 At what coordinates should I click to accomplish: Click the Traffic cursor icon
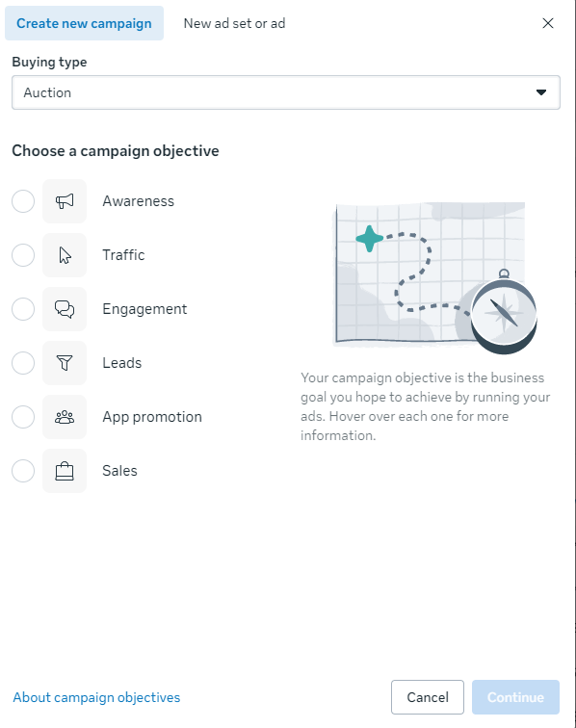pos(65,255)
